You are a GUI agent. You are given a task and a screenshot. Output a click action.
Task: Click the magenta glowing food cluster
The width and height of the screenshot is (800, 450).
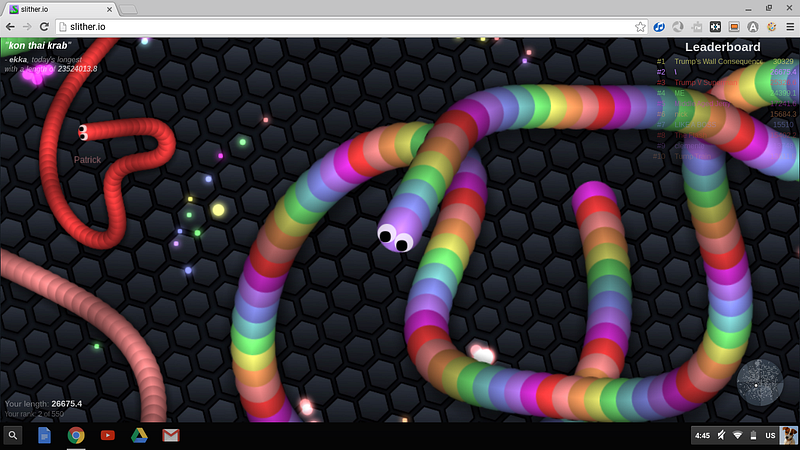[36, 75]
